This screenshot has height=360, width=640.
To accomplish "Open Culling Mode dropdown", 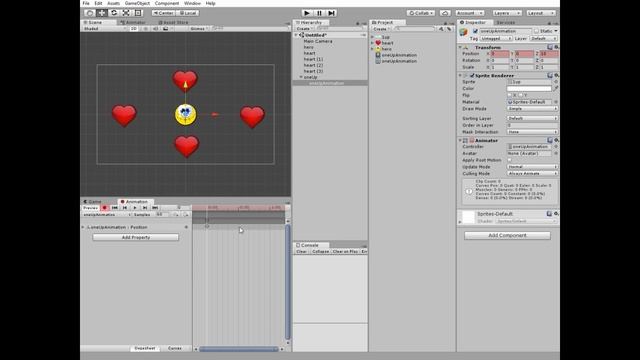I will [x=532, y=173].
